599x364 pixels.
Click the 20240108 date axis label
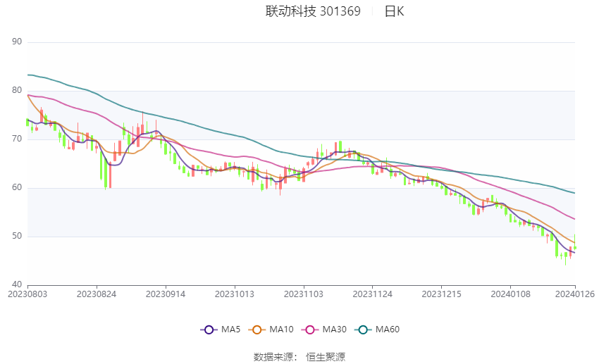pyautogui.click(x=510, y=293)
